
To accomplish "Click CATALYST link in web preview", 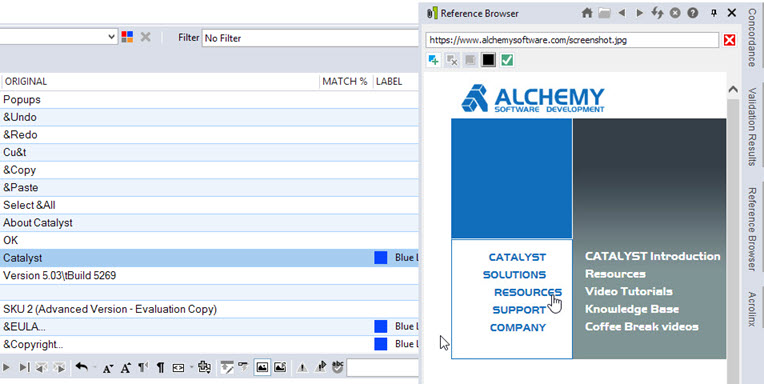I will click(x=517, y=257).
